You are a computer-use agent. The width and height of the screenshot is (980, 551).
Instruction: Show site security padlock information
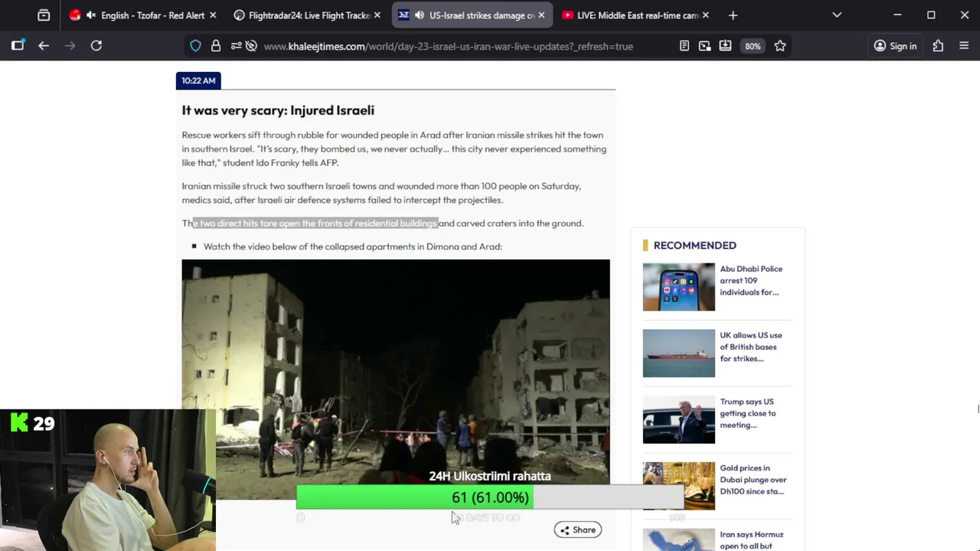point(216,46)
